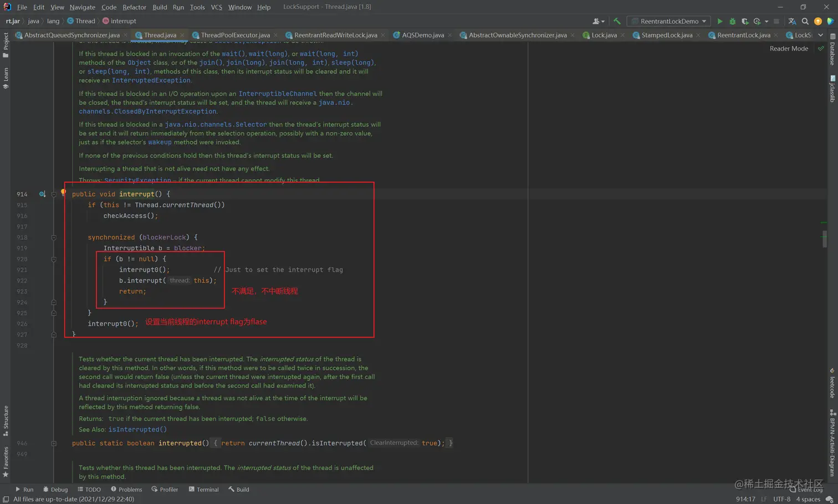Open the File menu
Viewport: 838px width, 504px height.
[22, 7]
